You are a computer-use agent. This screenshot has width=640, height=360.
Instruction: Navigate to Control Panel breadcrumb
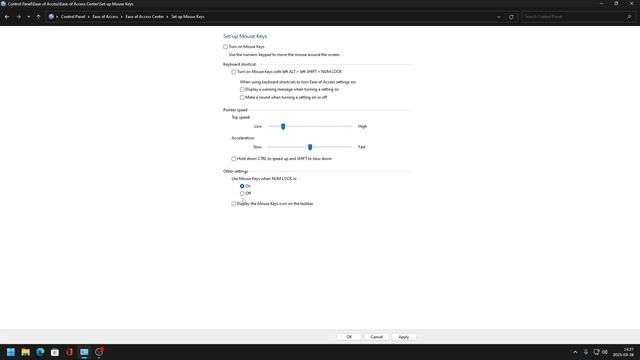pos(73,17)
